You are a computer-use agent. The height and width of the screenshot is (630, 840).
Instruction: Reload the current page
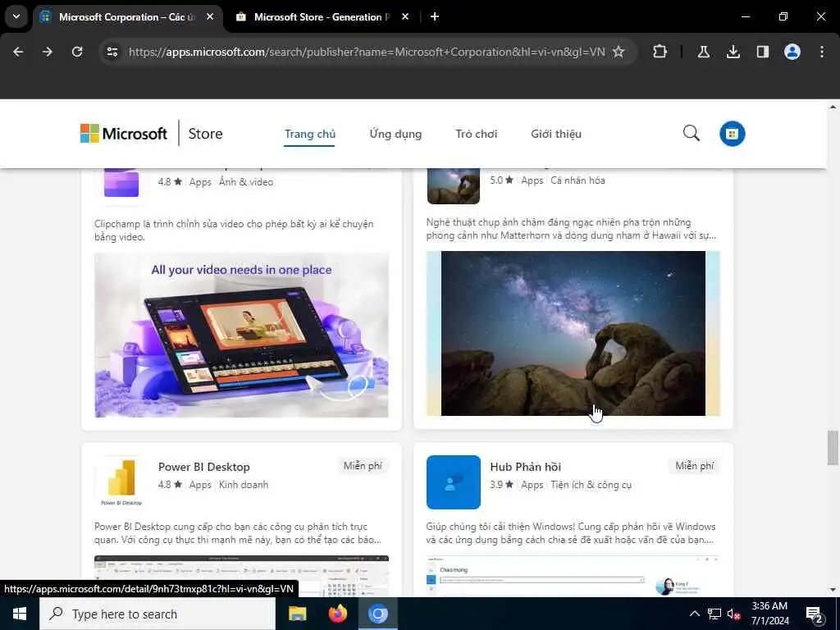pyautogui.click(x=77, y=52)
